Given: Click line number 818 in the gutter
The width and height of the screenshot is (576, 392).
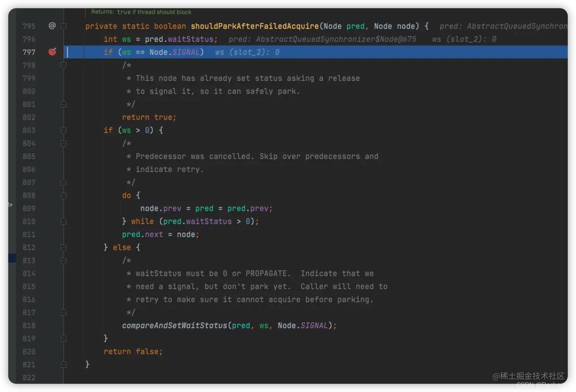Looking at the screenshot, I should point(29,326).
